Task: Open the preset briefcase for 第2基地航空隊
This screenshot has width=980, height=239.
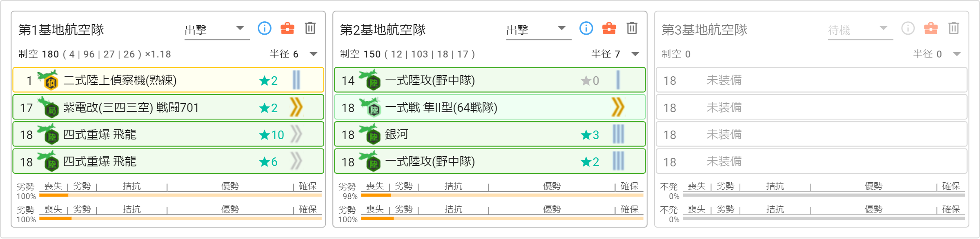Action: click(x=609, y=28)
